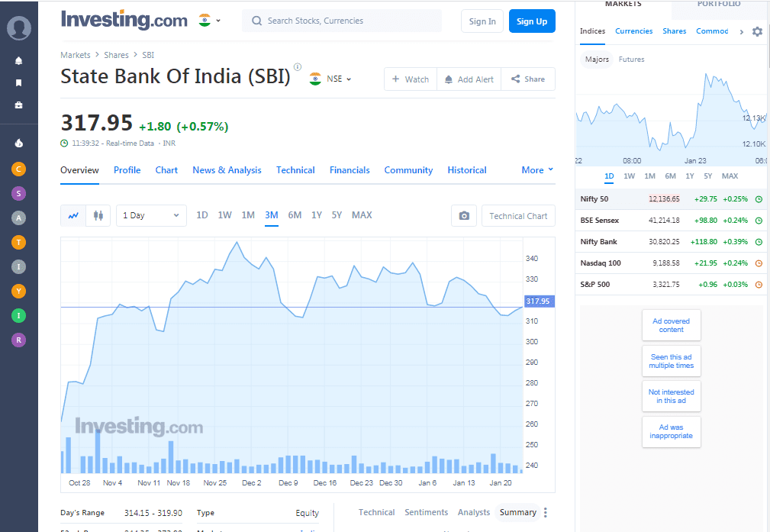Image resolution: width=770 pixels, height=532 pixels.
Task: Show more market category tabs arrow
Action: point(742,32)
